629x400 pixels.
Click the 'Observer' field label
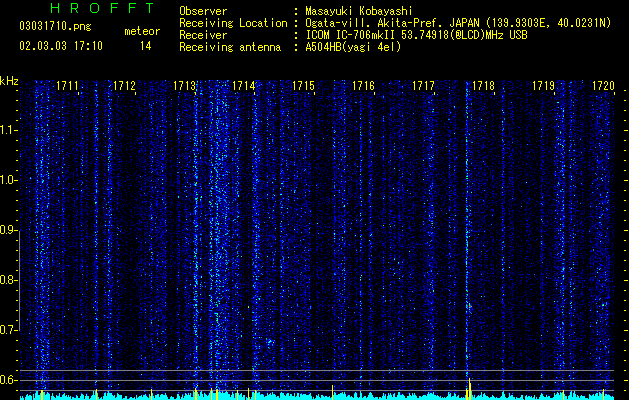click(x=203, y=11)
